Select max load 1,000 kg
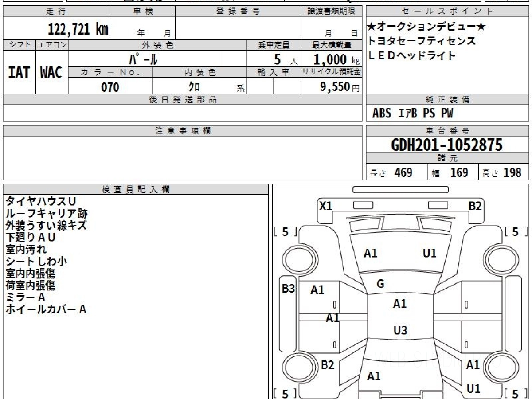Image resolution: width=532 pixels, height=399 pixels. pyautogui.click(x=336, y=59)
